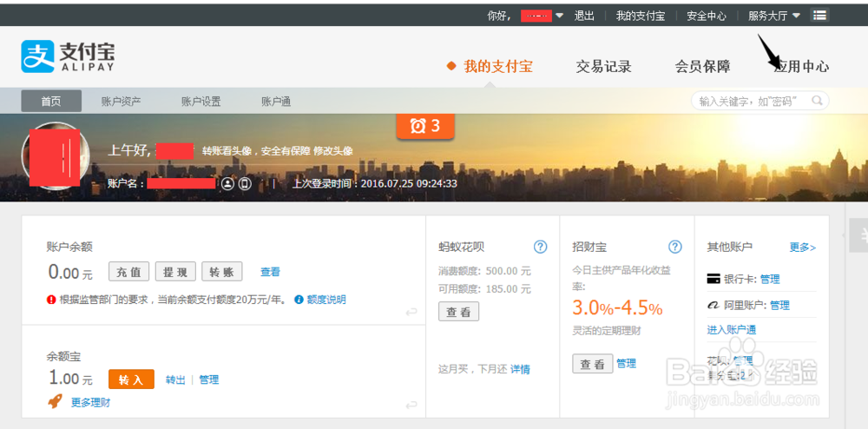Viewport: 868px width, 429px height.
Task: Click 管理 link for 阿里账户
Action: (780, 305)
